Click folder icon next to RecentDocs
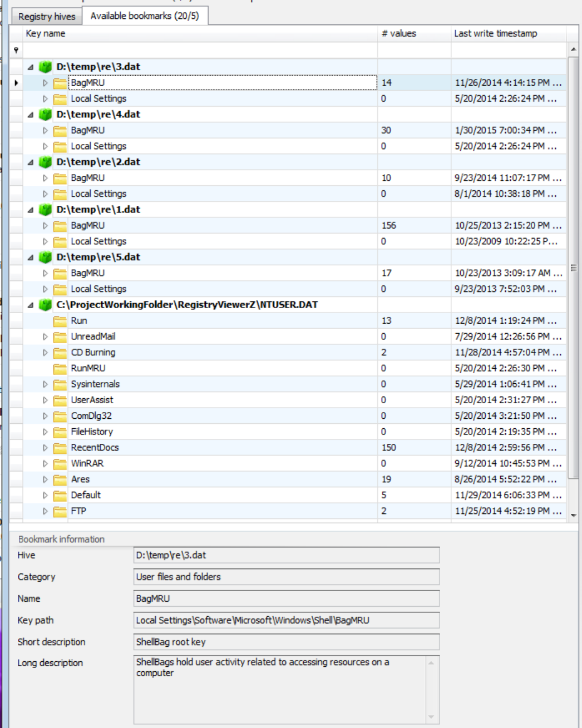 tap(60, 448)
